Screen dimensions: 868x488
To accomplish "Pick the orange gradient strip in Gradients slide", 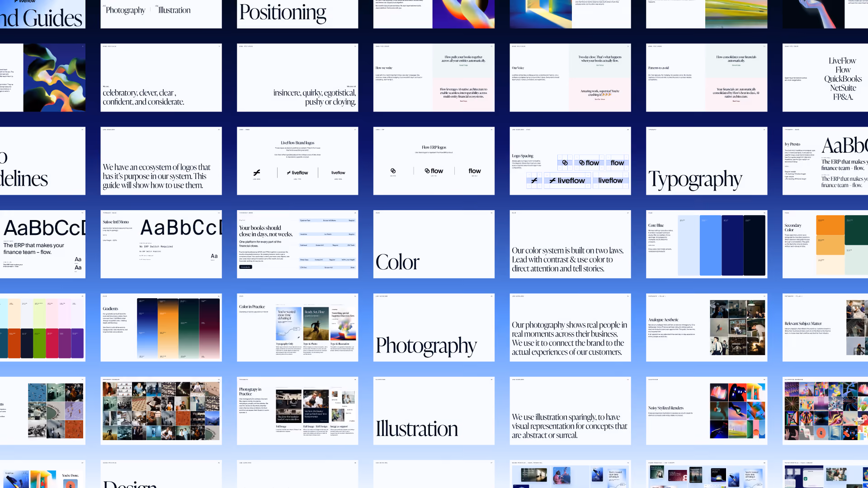I will point(168,328).
